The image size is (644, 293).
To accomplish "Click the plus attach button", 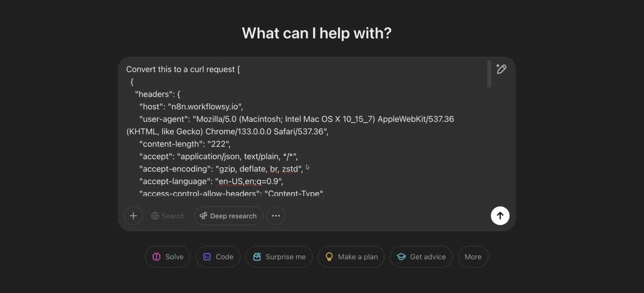I will [x=133, y=216].
